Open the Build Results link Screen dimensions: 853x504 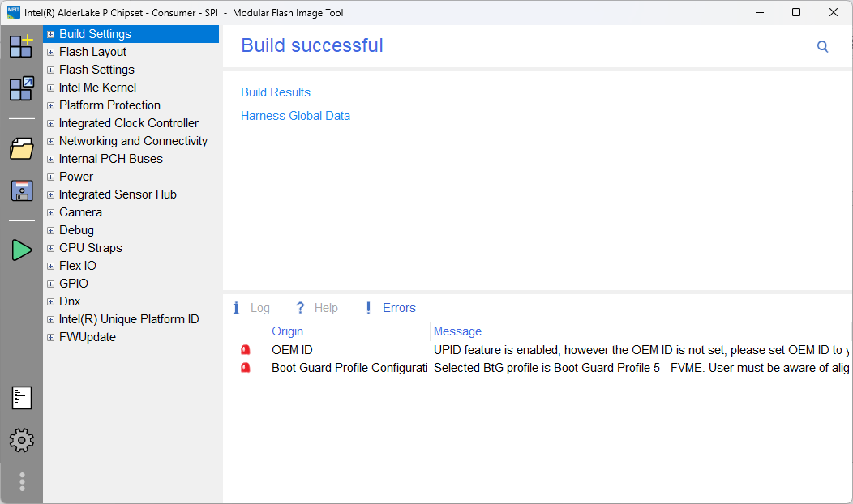point(276,92)
